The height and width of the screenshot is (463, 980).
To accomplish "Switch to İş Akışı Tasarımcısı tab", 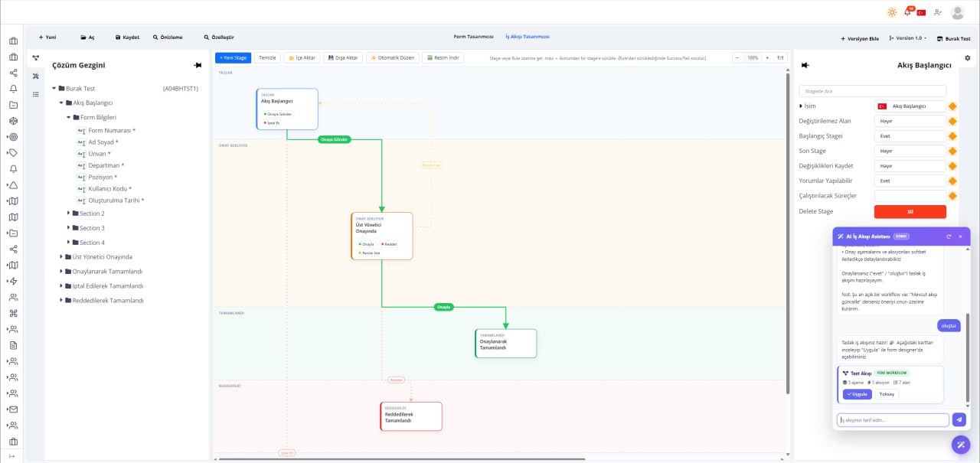I will click(528, 37).
